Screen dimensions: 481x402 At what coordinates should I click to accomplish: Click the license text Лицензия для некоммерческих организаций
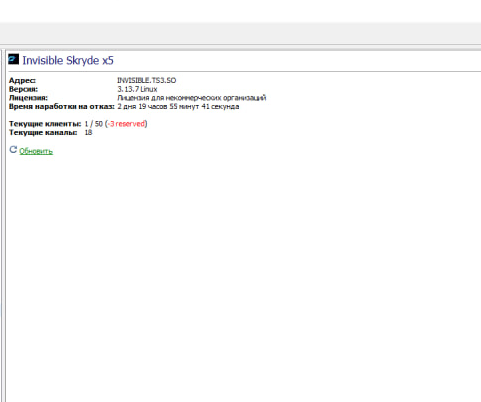(192, 98)
